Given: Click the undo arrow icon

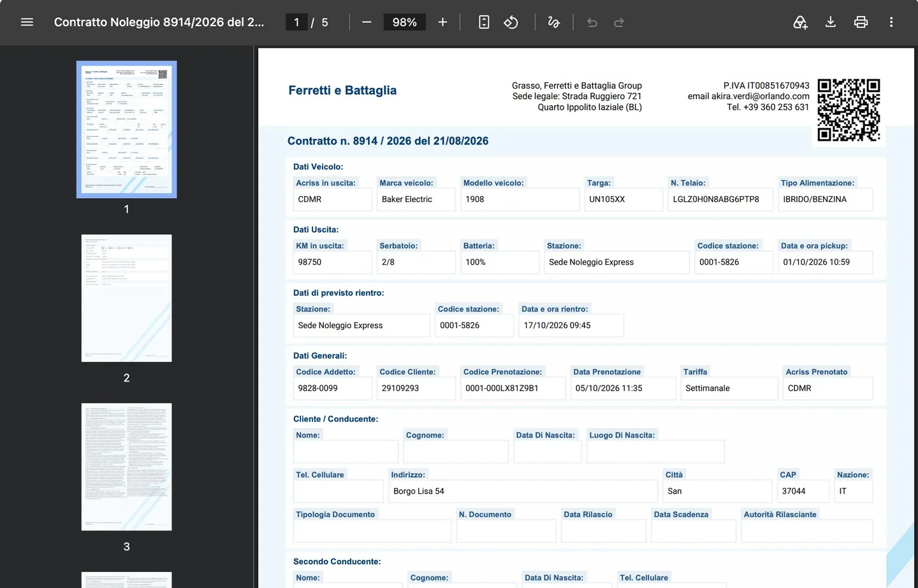Looking at the screenshot, I should tap(592, 22).
